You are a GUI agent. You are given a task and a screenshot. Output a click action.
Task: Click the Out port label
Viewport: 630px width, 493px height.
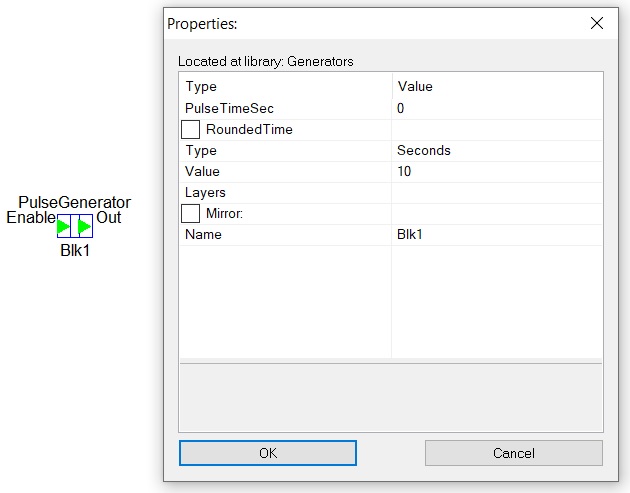[x=108, y=217]
